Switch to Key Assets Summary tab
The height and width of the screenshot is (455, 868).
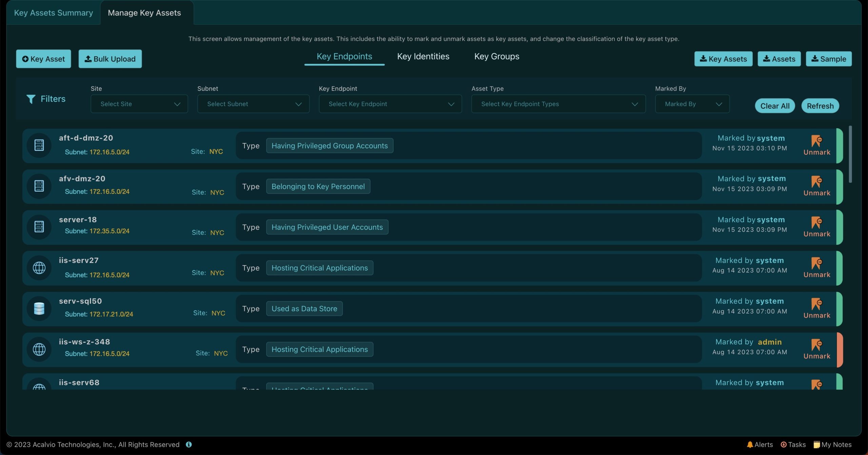click(x=53, y=13)
